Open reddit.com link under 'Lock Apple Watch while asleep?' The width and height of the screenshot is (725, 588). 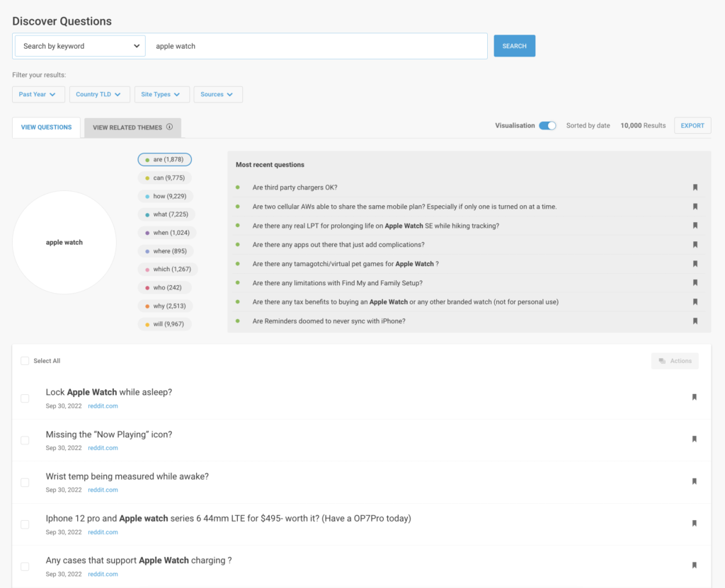(103, 406)
